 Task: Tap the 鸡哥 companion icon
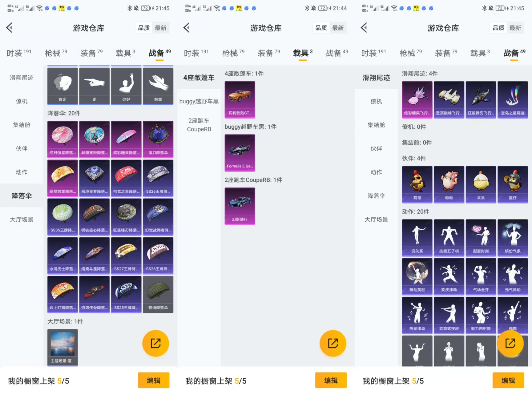point(417,184)
